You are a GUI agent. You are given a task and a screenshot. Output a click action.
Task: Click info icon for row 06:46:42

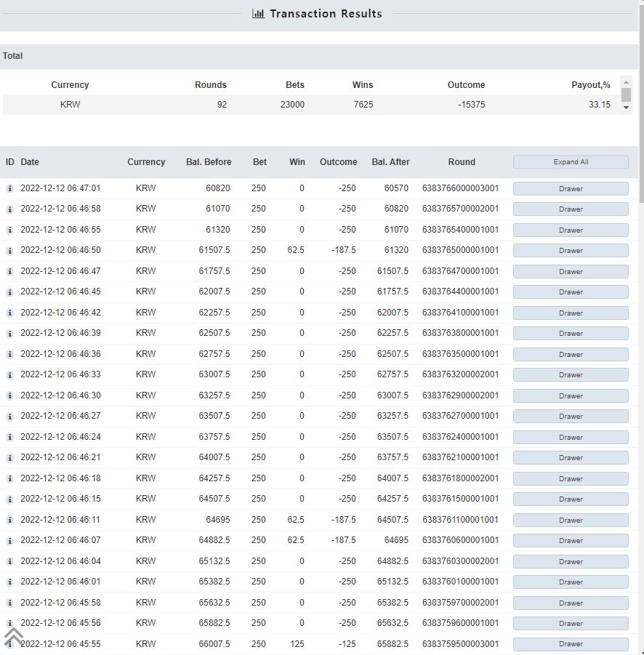click(10, 313)
